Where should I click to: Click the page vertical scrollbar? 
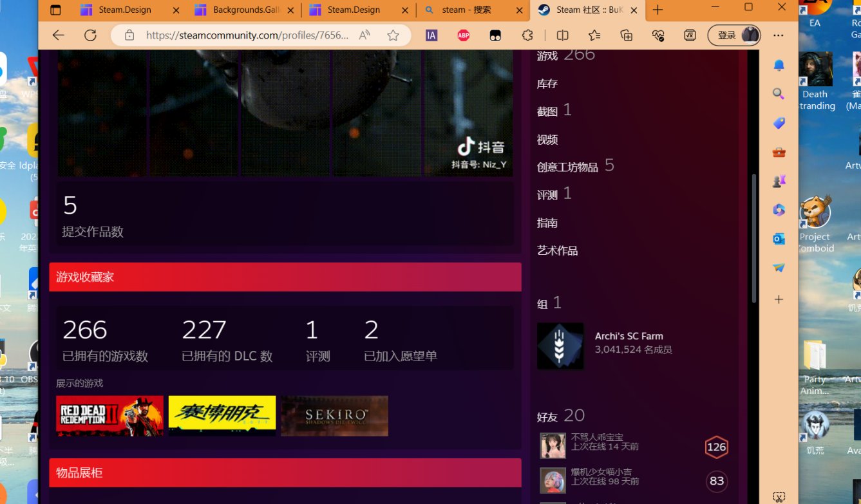click(754, 238)
